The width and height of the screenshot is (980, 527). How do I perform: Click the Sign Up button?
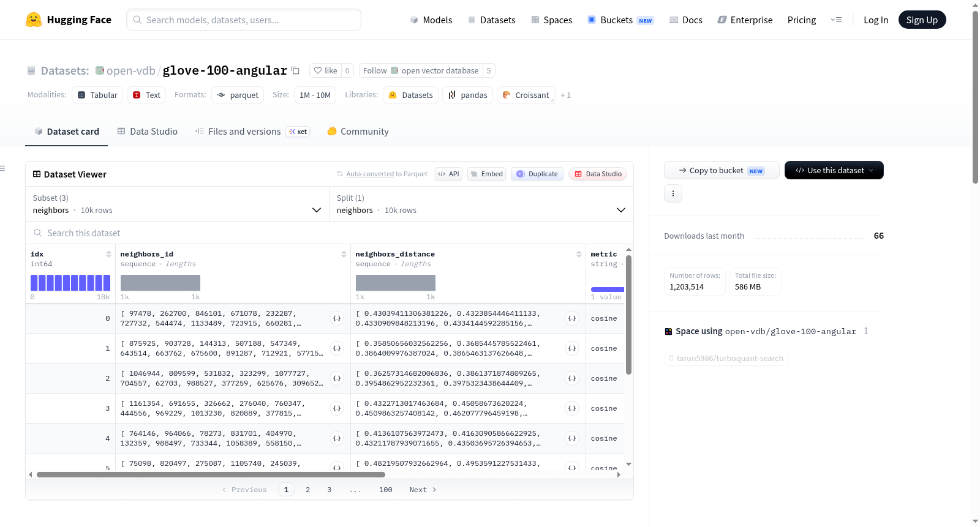point(922,20)
